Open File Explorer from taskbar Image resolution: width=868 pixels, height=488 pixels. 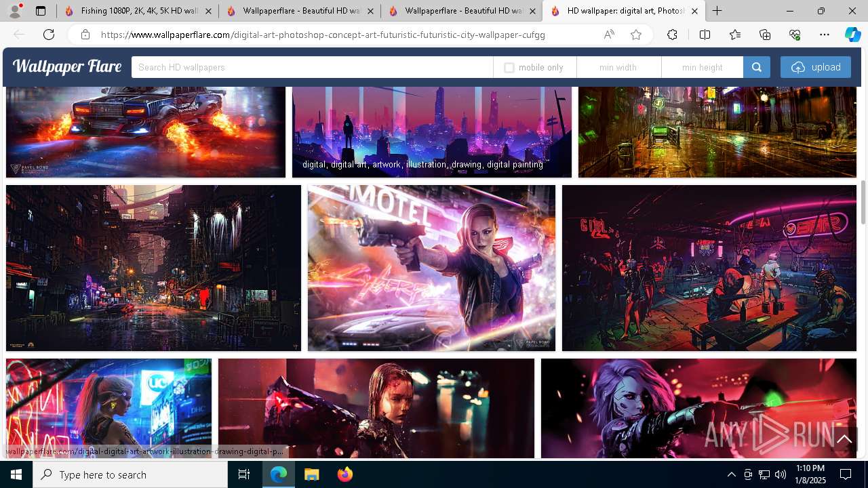(311, 474)
